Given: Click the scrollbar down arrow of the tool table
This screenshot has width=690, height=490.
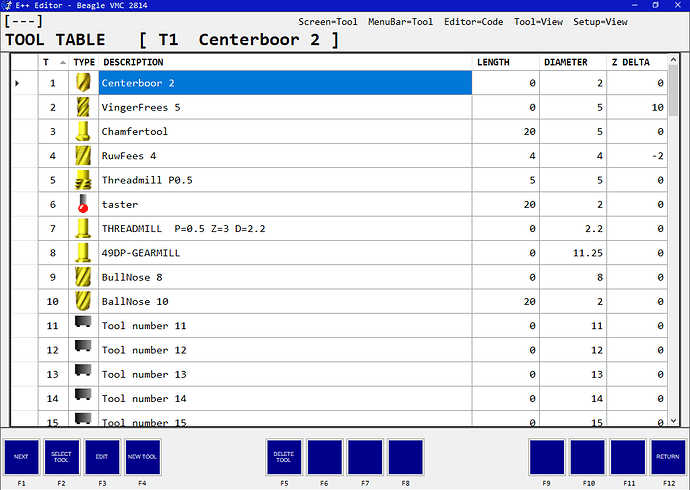Looking at the screenshot, I should coord(673,421).
